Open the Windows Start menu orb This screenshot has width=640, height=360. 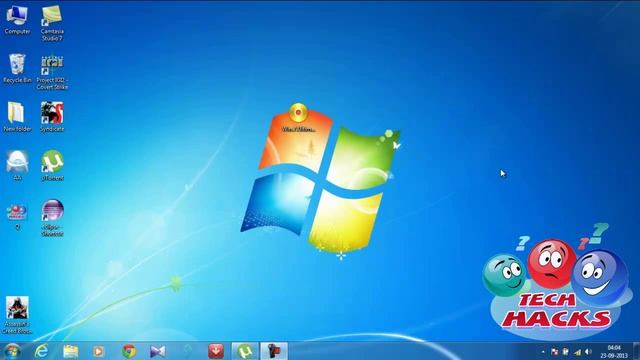click(x=12, y=351)
